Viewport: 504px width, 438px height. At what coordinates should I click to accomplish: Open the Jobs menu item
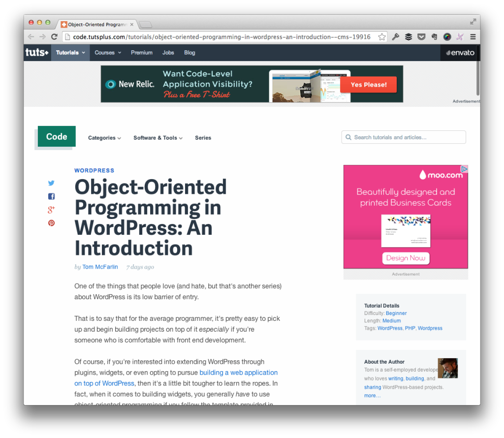click(x=168, y=53)
